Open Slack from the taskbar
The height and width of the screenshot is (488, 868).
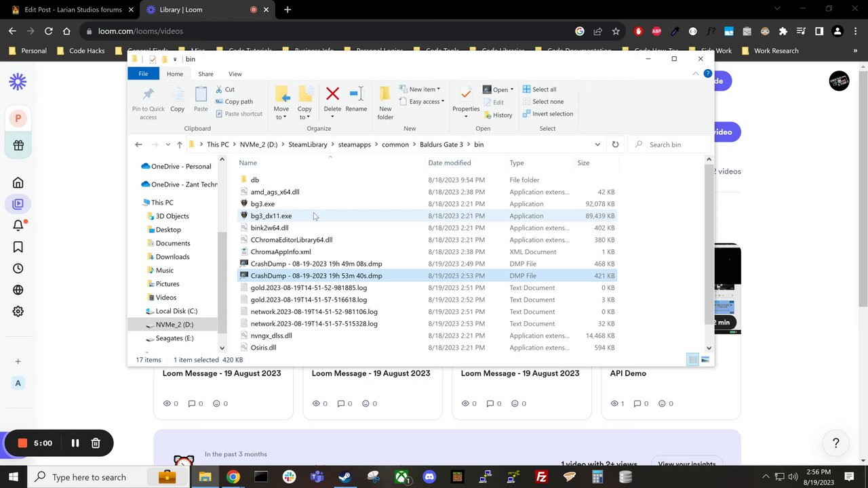[290, 477]
